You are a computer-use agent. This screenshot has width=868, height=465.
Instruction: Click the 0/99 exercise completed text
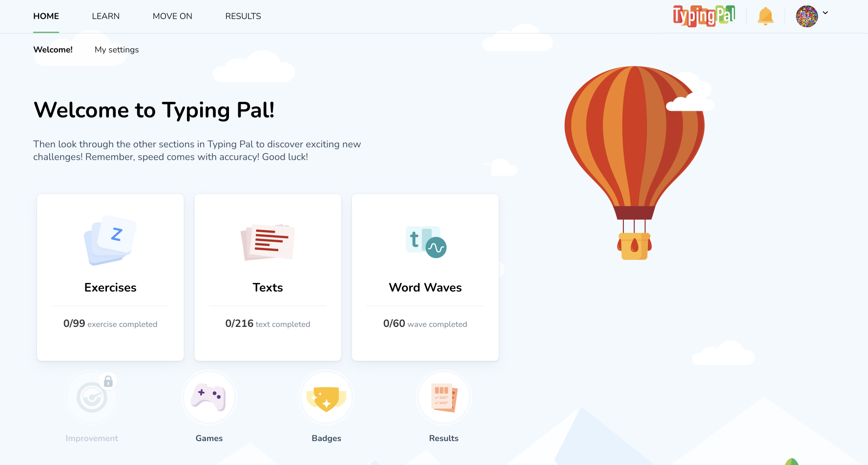110,323
